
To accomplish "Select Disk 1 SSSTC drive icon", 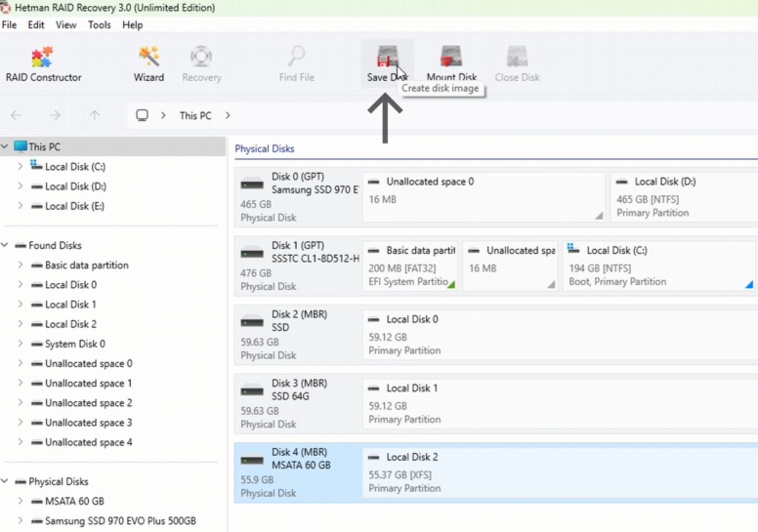I will tap(252, 253).
